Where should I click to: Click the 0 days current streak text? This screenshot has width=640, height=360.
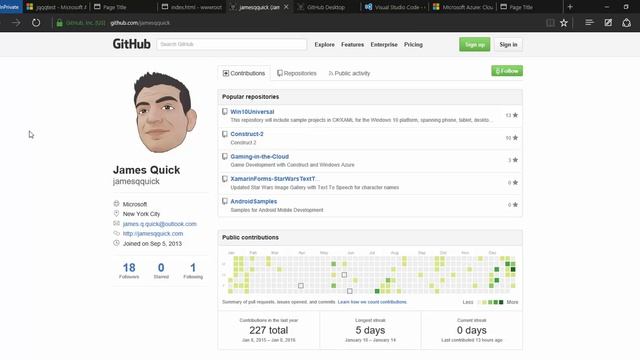pos(472,330)
